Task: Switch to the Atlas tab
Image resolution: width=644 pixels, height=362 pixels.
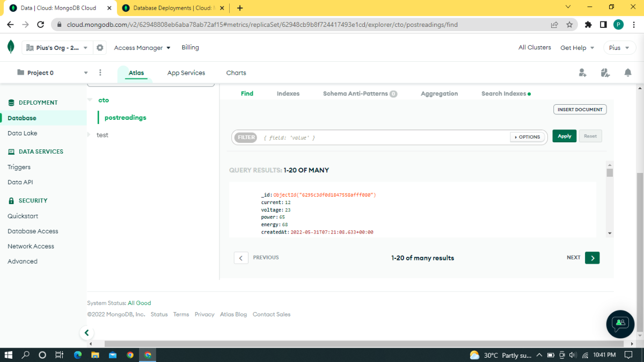Action: (136, 73)
